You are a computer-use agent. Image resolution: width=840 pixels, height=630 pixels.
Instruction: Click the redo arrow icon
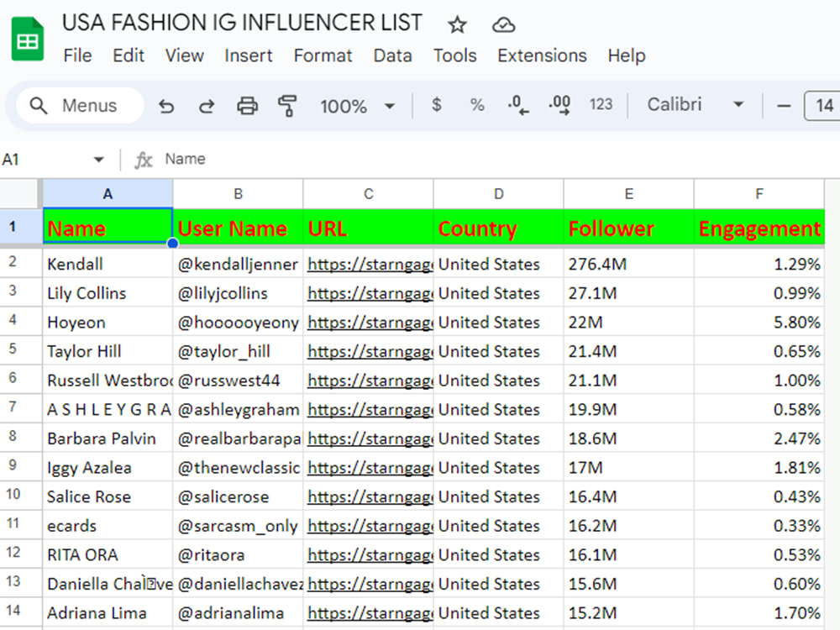click(x=207, y=106)
